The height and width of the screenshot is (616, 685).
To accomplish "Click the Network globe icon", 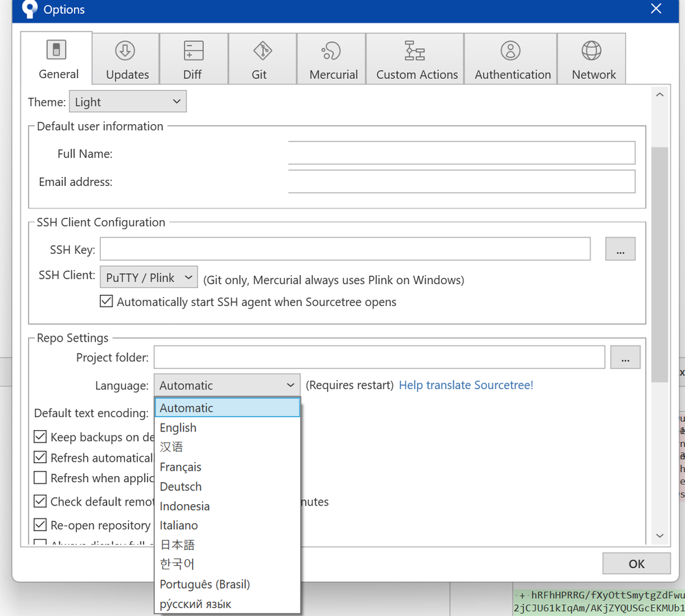I will pyautogui.click(x=591, y=51).
